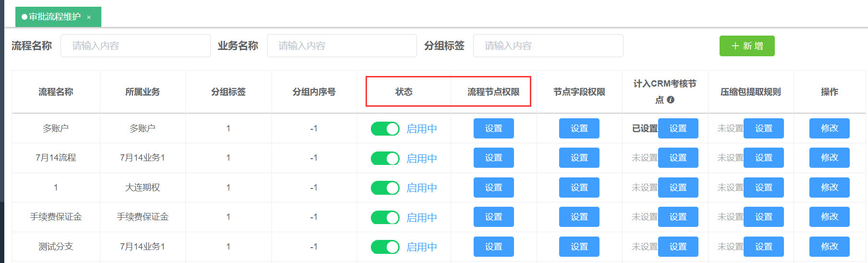868x263 pixels.
Task: Click the 流程节点权限 column header
Action: tap(494, 92)
